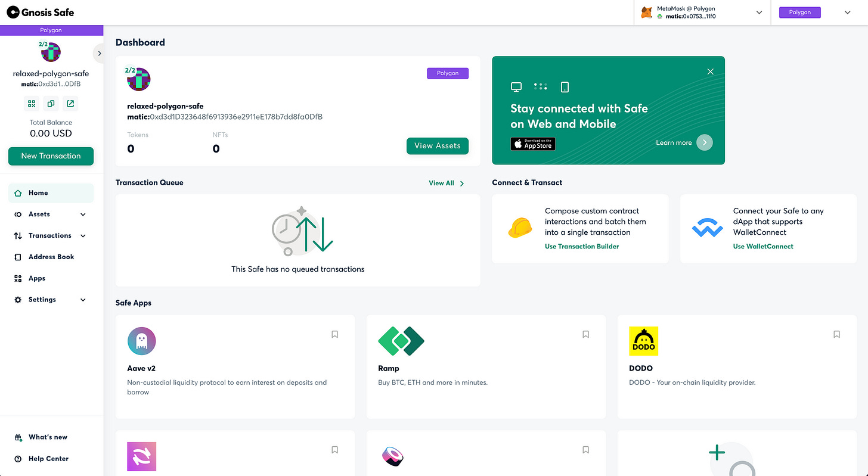868x476 pixels.
Task: Click the sidebar safe avatar identicon
Action: click(x=51, y=52)
